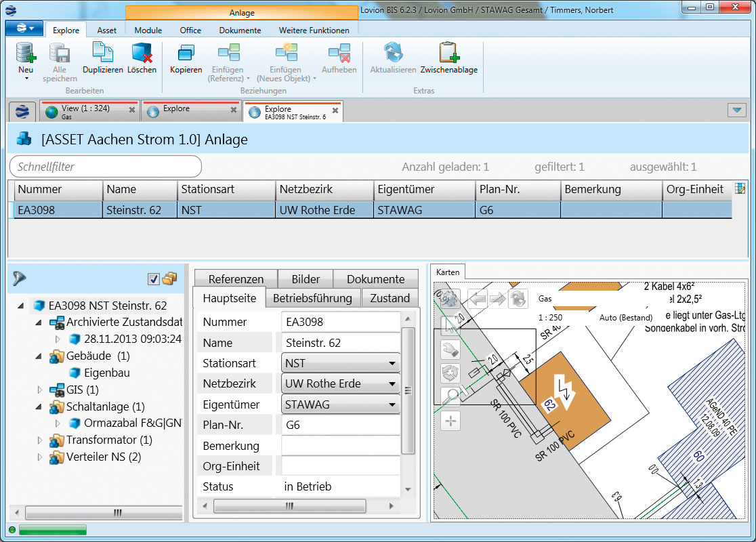This screenshot has height=542, width=756.
Task: Click the globe home tab icon
Action: [22, 112]
